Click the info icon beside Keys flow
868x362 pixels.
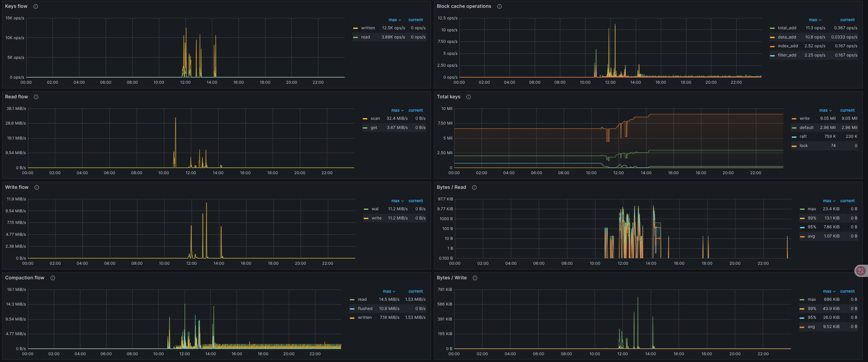tap(36, 6)
